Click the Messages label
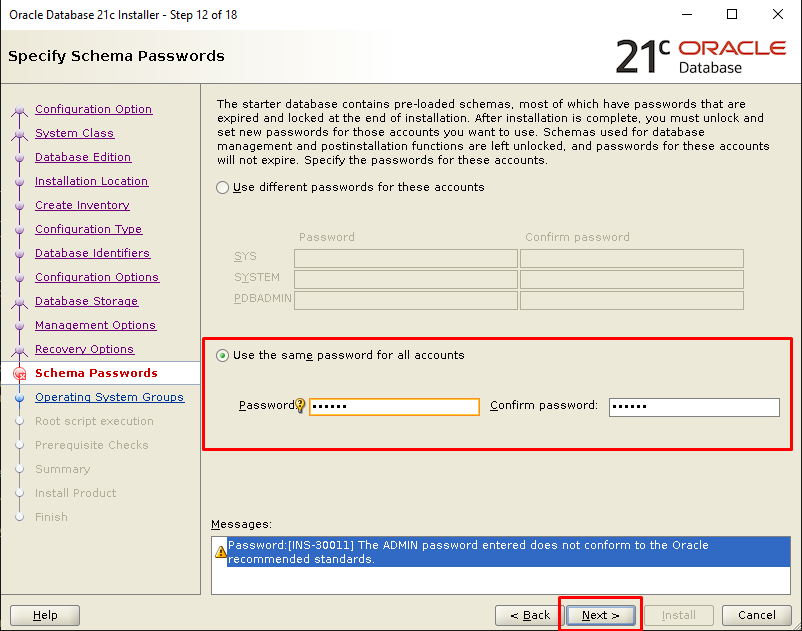The height and width of the screenshot is (631, 802). tap(241, 524)
